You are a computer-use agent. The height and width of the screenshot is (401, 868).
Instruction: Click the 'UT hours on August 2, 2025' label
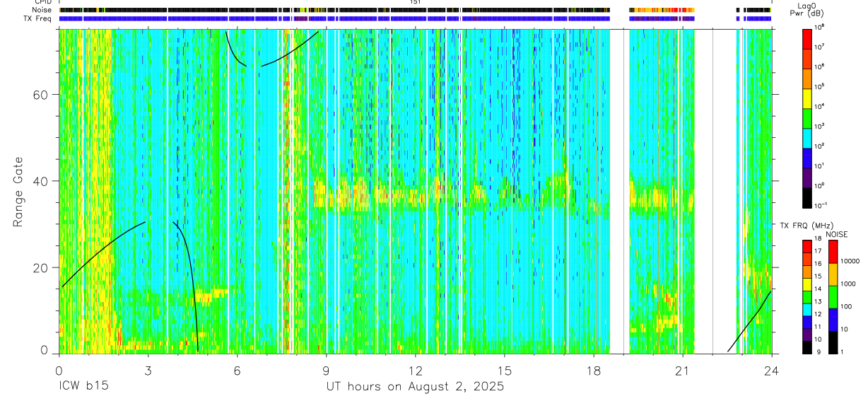click(415, 387)
